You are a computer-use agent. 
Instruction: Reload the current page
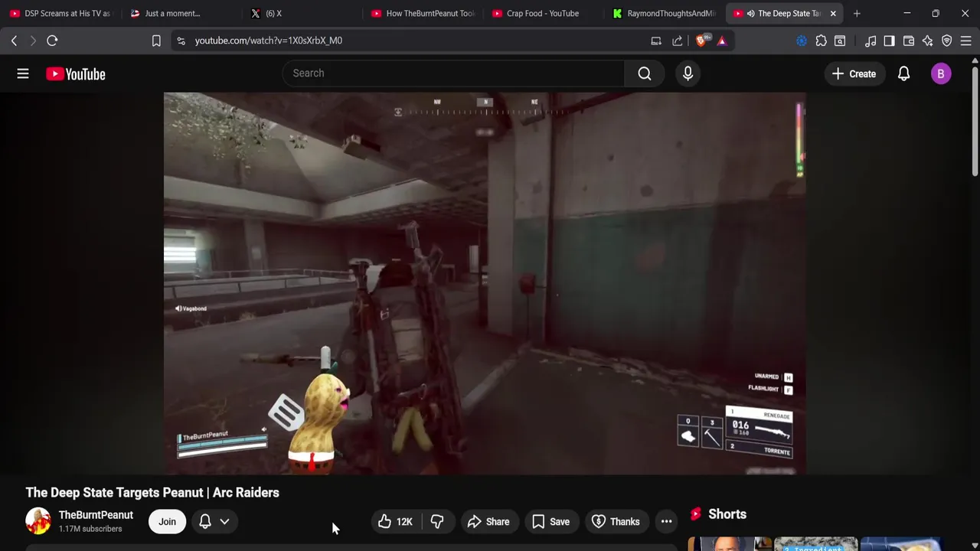tap(52, 41)
